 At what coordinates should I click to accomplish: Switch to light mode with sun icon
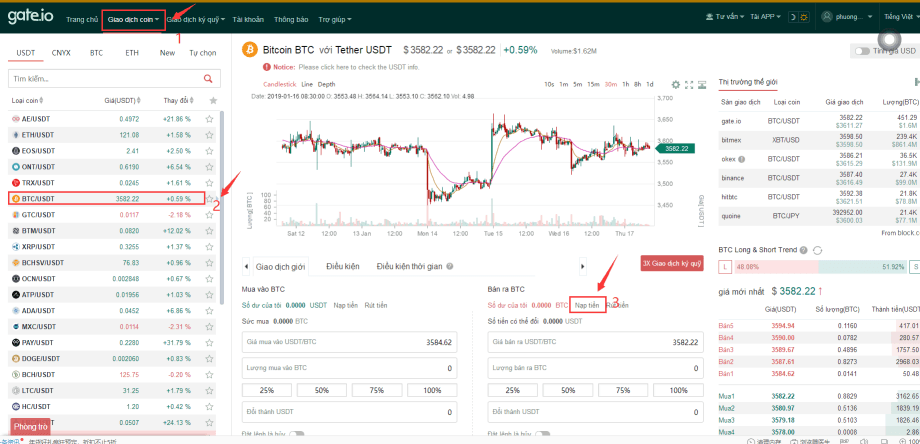coord(804,18)
